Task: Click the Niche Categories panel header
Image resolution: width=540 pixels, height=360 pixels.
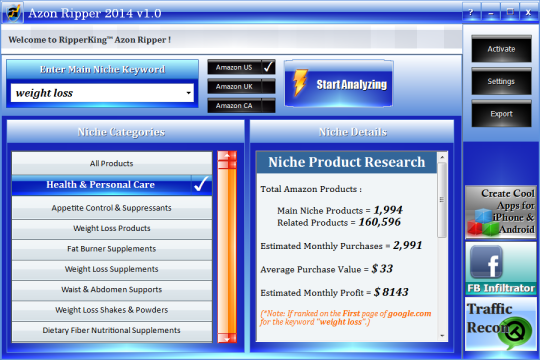Action: point(125,132)
